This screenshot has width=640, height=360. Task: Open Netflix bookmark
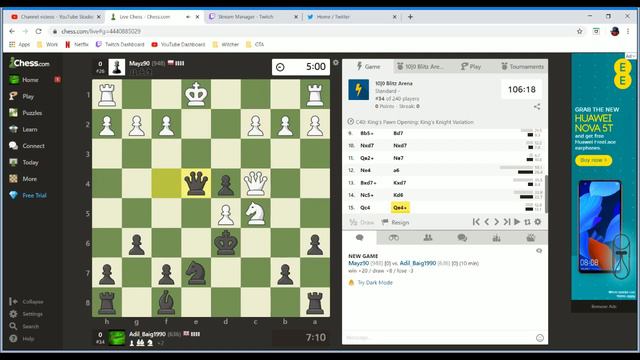(x=77, y=44)
